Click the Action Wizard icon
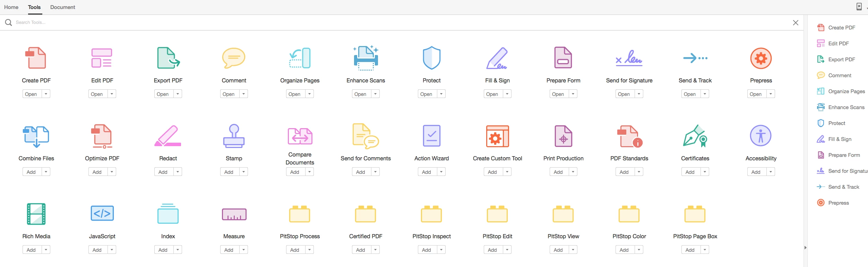This screenshot has height=267, width=868. tap(432, 136)
